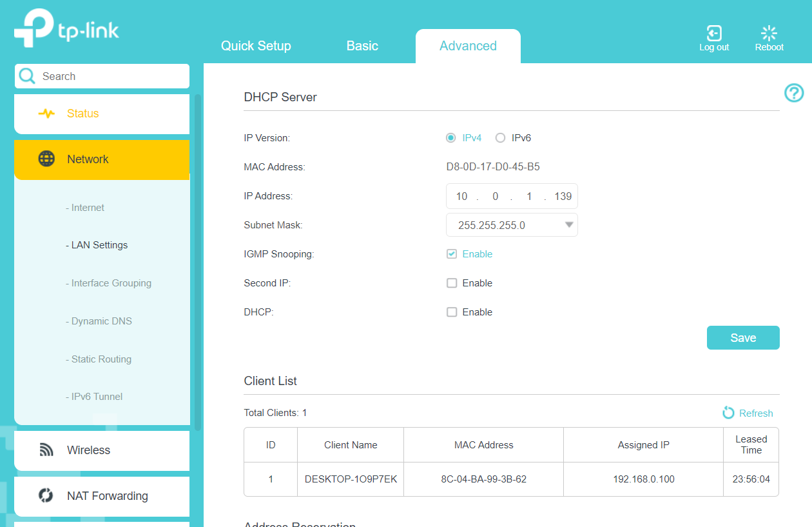Screen dimensions: 812x527
Task: Click the NAT Forwarding icon
Action: click(x=46, y=496)
